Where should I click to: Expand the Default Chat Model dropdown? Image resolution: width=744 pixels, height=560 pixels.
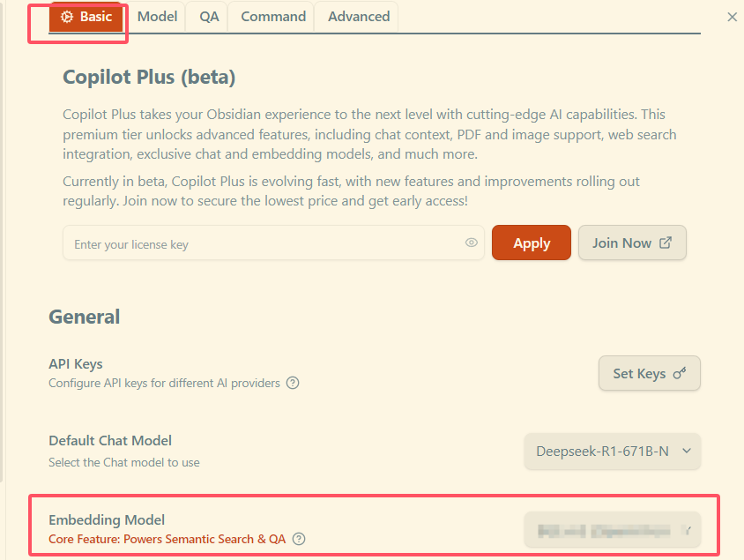coord(612,452)
